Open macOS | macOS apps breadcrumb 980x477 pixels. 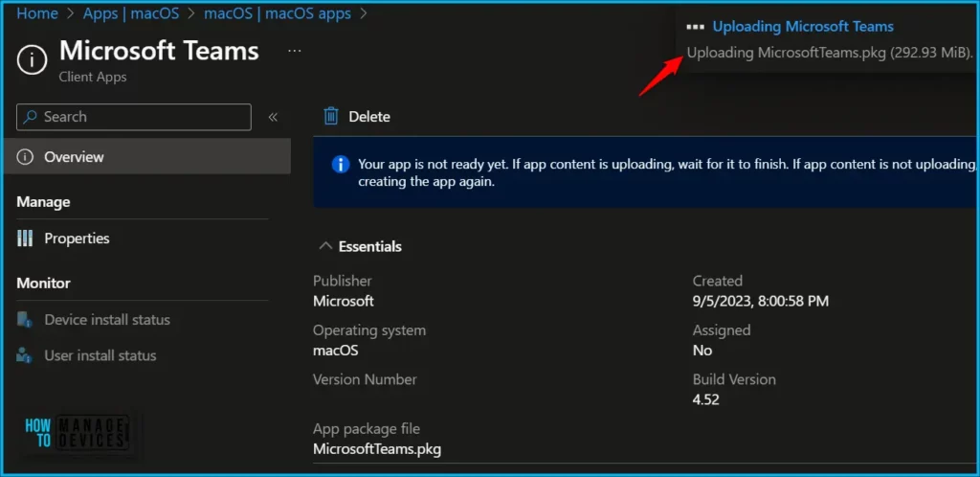pyautogui.click(x=278, y=13)
